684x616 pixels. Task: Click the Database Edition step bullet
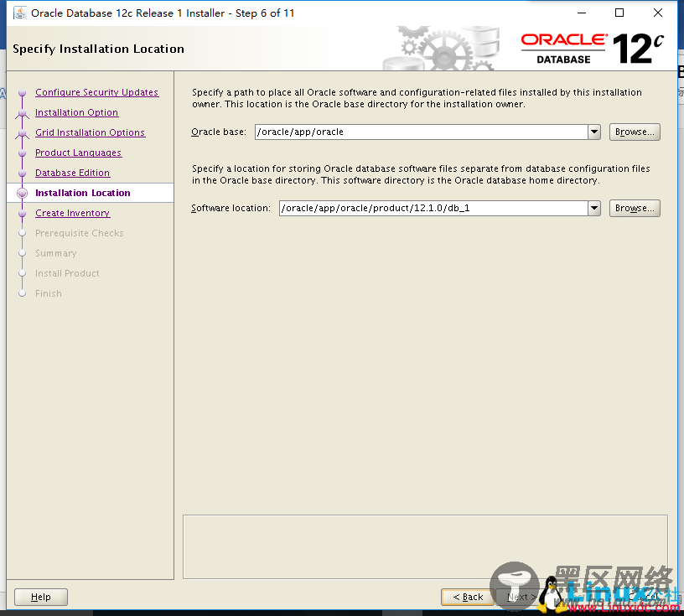[x=23, y=173]
